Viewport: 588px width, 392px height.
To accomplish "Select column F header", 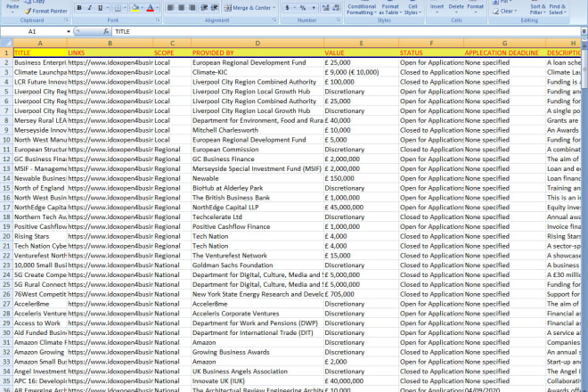I will (x=431, y=43).
